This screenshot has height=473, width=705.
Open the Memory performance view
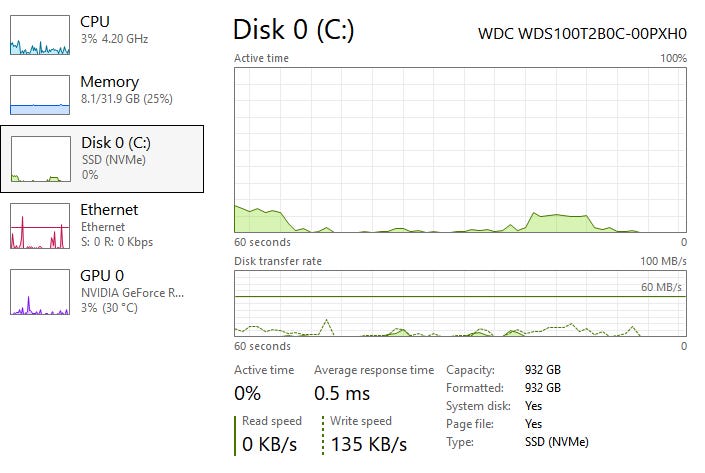point(109,82)
